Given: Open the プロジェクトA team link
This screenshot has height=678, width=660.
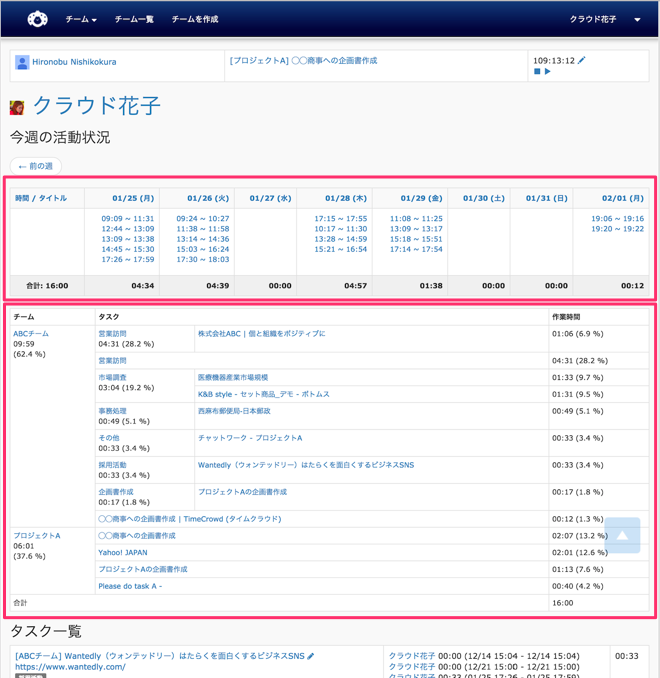Looking at the screenshot, I should click(37, 536).
